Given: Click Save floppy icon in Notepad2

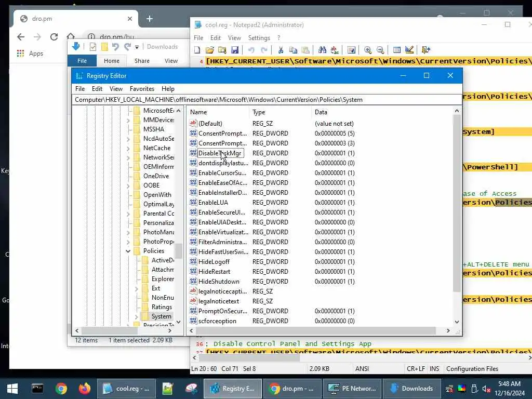Looking at the screenshot, I should point(234,50).
